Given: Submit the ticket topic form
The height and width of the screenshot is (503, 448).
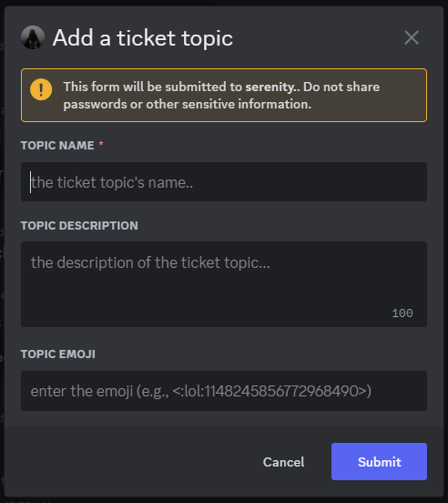Looking at the screenshot, I should pyautogui.click(x=379, y=461).
